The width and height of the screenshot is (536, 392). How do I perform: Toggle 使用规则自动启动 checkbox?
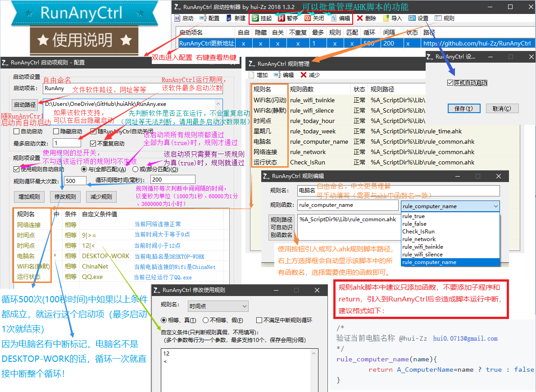16,169
